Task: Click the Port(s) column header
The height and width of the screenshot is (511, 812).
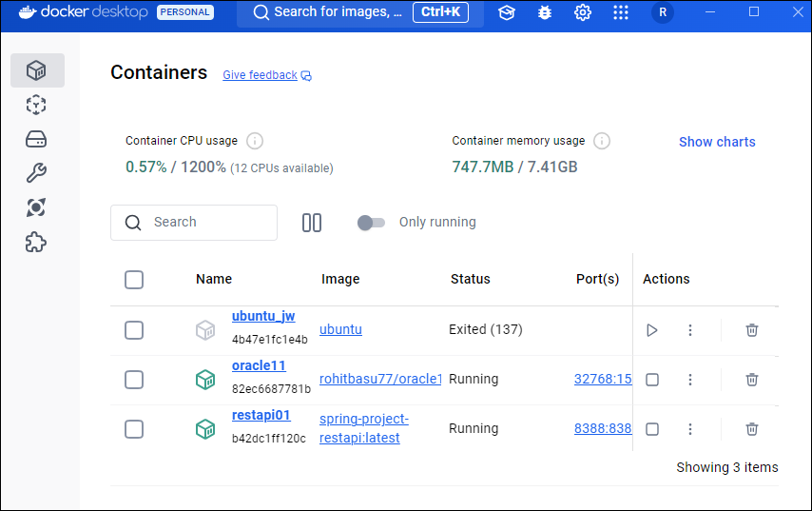Action: [x=598, y=280]
